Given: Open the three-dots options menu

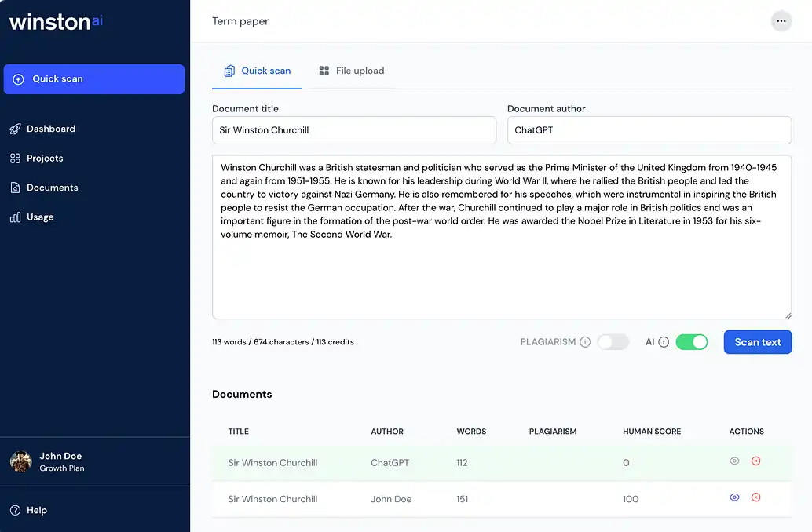Looking at the screenshot, I should point(781,21).
